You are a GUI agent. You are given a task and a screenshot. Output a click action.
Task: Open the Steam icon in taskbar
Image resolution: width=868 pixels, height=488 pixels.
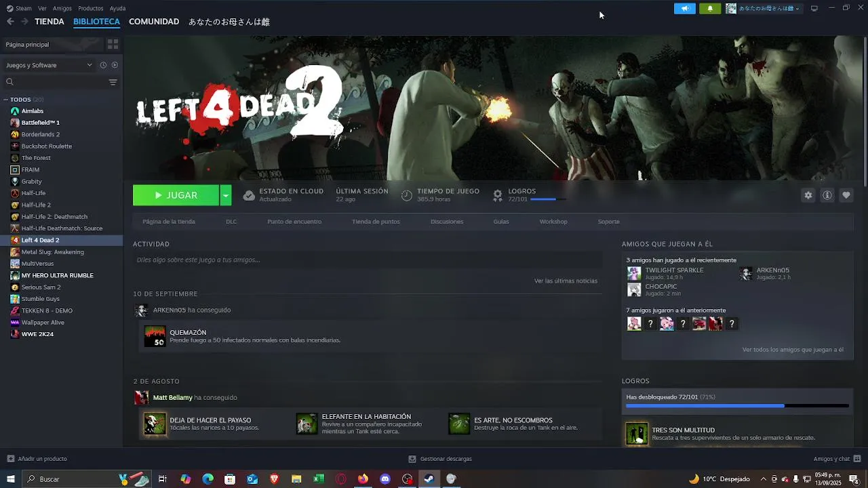[429, 479]
